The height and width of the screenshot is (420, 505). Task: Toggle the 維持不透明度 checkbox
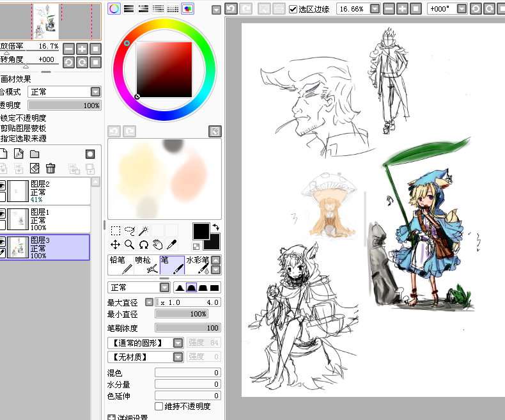pos(159,406)
